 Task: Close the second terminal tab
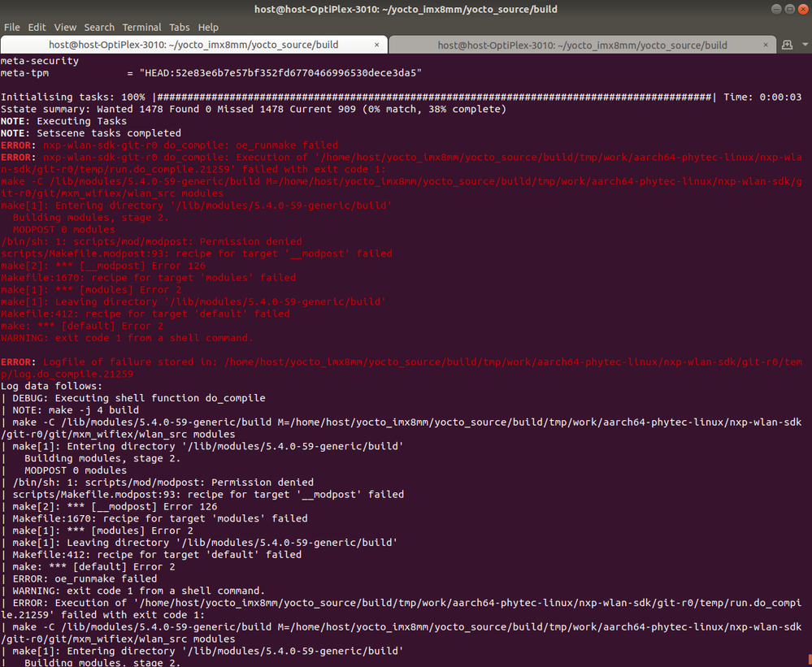[x=765, y=45]
